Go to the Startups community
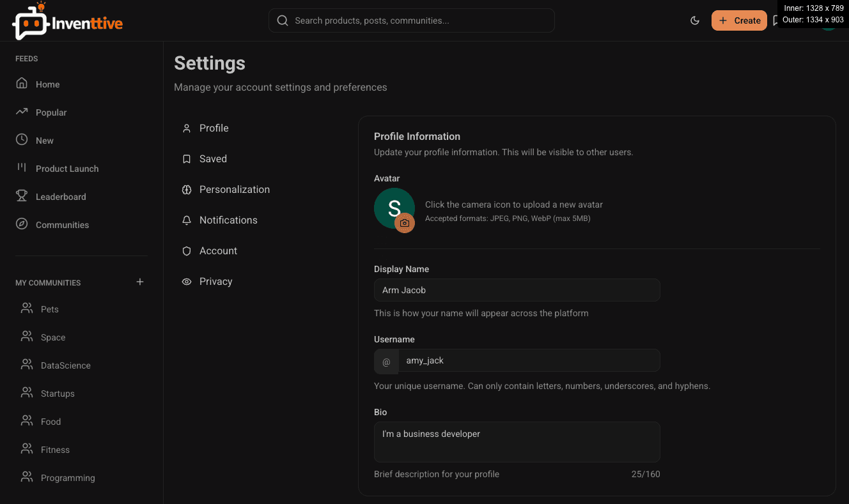This screenshot has width=849, height=504. (x=58, y=393)
